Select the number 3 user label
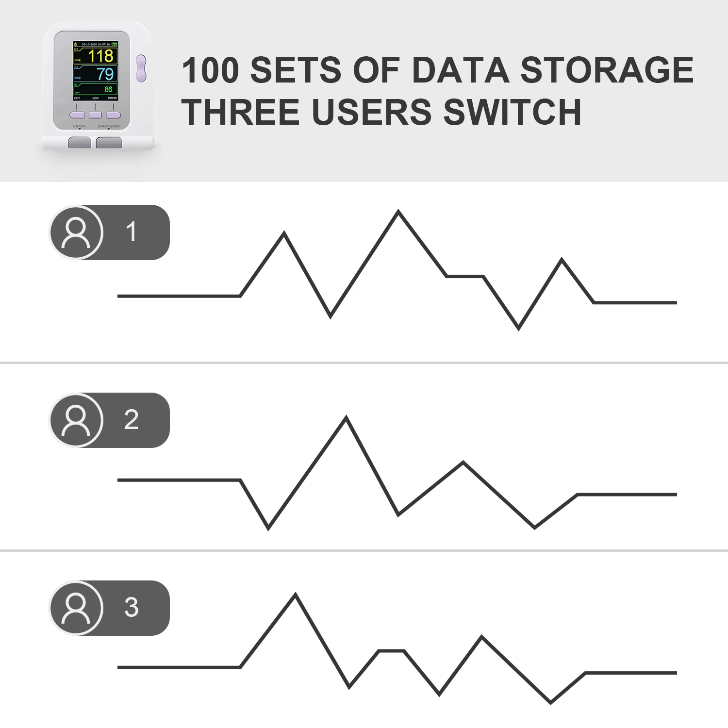The image size is (728, 728). (x=131, y=607)
